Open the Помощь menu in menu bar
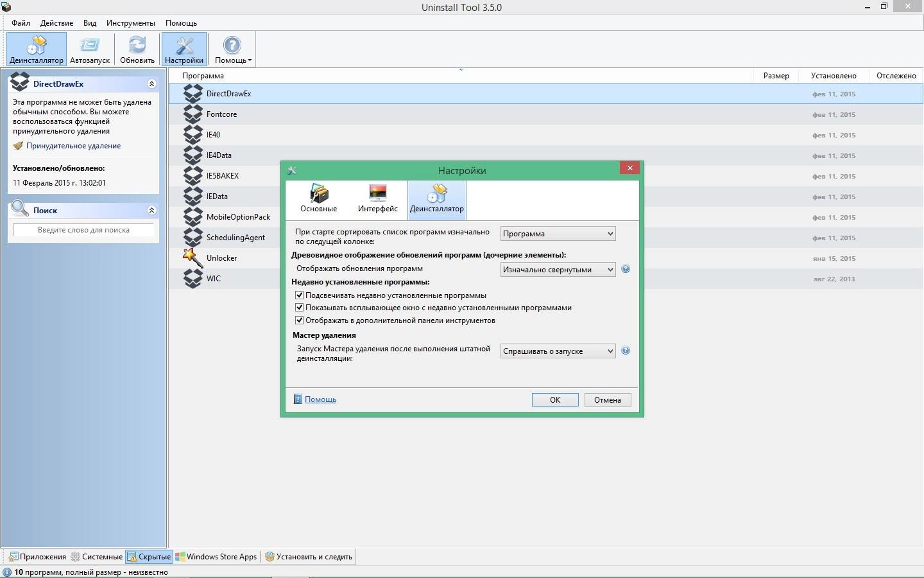 click(181, 23)
